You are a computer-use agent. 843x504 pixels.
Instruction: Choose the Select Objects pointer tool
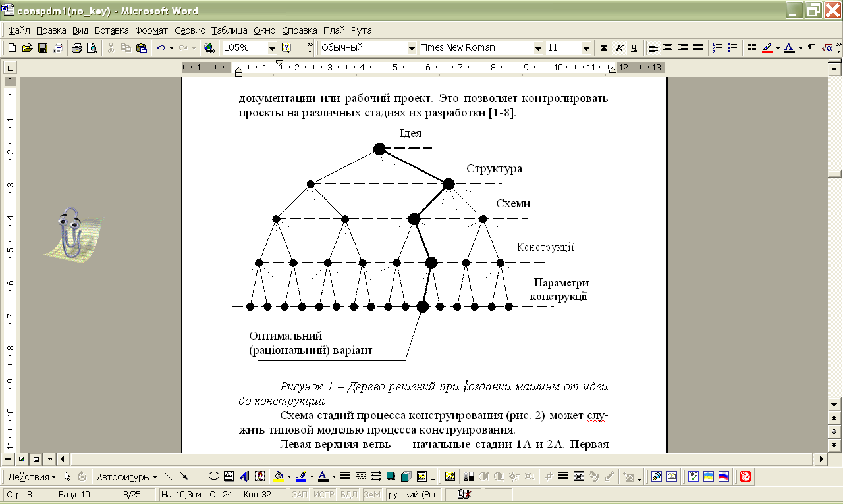point(67,476)
